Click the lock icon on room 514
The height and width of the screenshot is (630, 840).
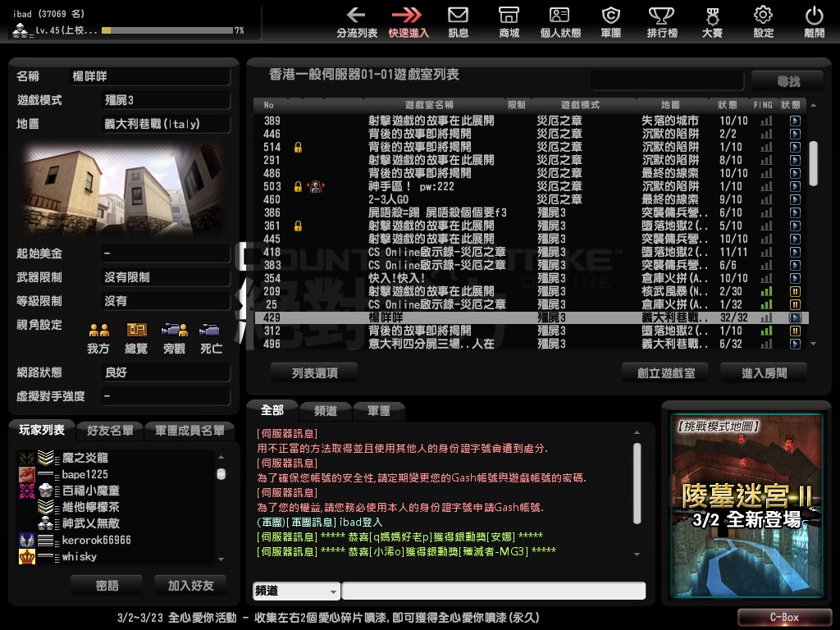click(x=298, y=147)
